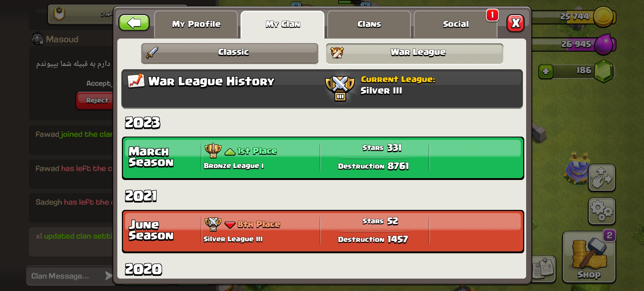Expand the March Season entry
This screenshot has height=291, width=644.
[x=323, y=158]
